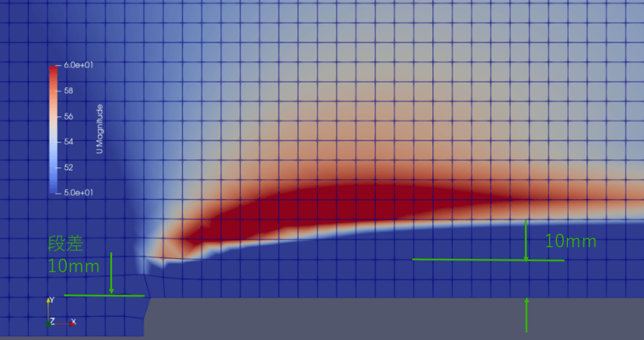Click the 58 tick label on legend
This screenshot has height=340, width=644.
click(68, 91)
